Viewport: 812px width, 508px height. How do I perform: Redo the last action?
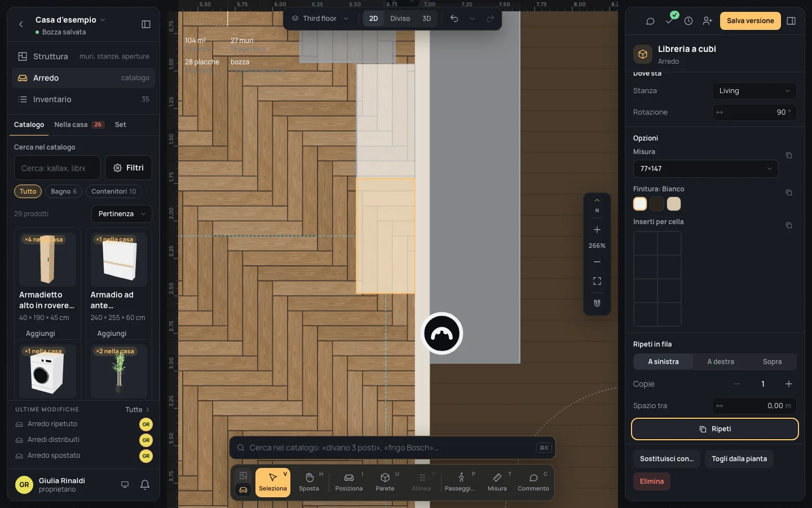pyautogui.click(x=490, y=19)
